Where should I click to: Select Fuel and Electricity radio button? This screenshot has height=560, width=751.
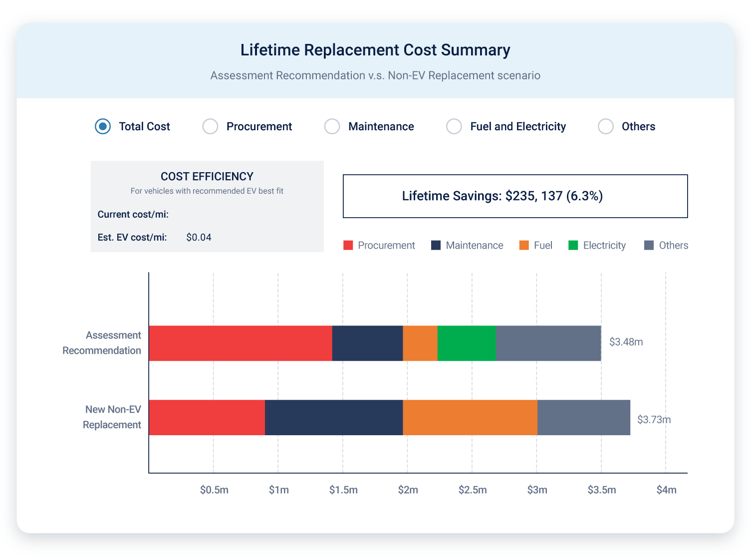coord(454,127)
